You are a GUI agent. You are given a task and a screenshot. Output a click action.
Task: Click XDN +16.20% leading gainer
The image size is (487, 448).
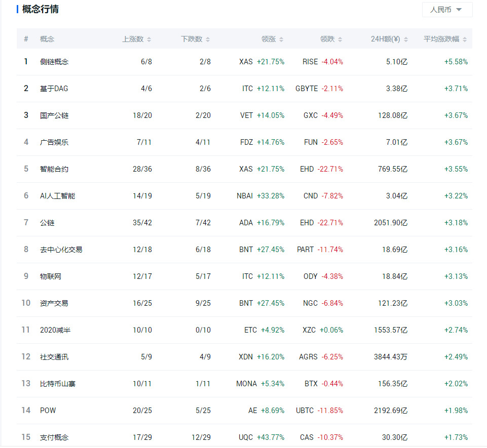tap(261, 357)
